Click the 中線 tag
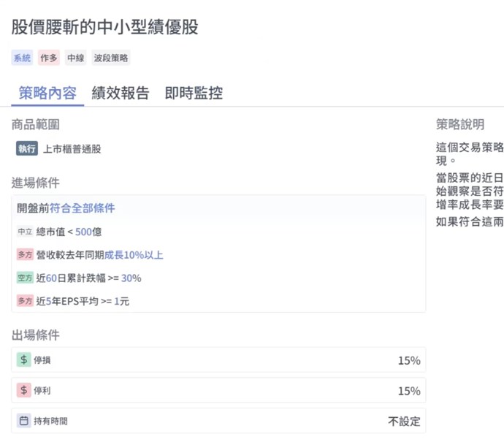Viewport: 504px width, 445px height. (75, 58)
